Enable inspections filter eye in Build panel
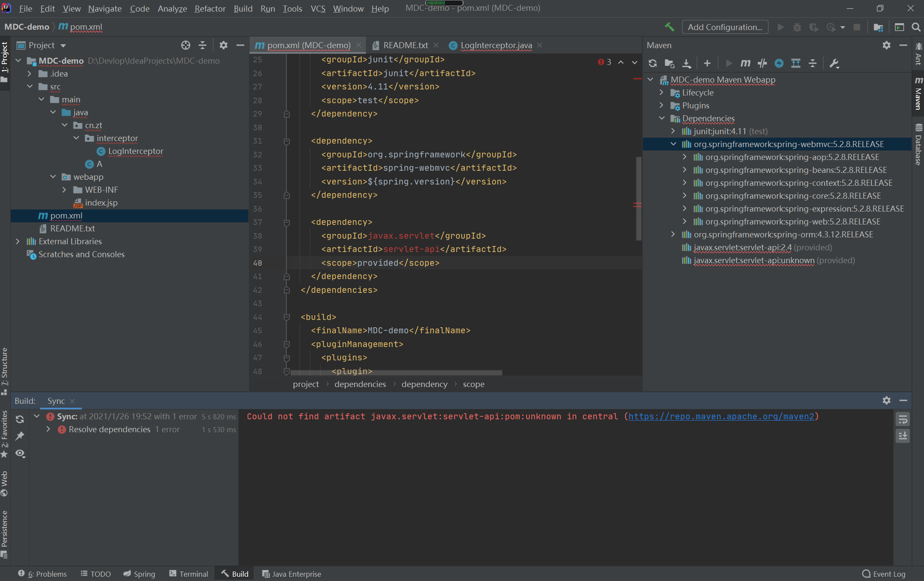Image resolution: width=924 pixels, height=581 pixels. coord(20,454)
